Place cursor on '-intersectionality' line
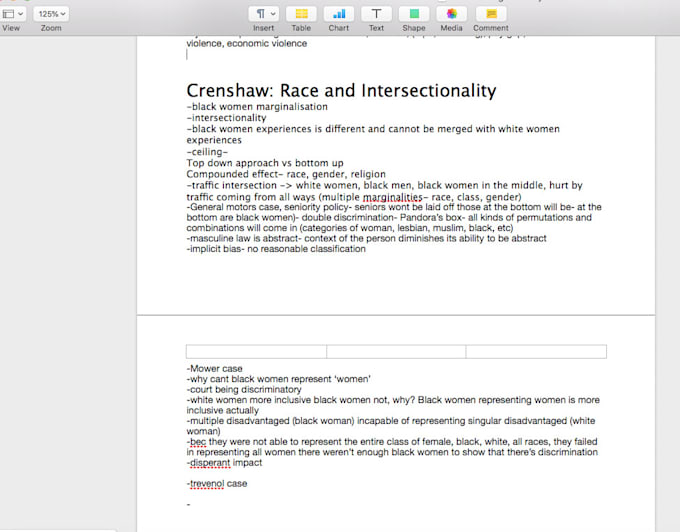The image size is (680, 532). [227, 118]
